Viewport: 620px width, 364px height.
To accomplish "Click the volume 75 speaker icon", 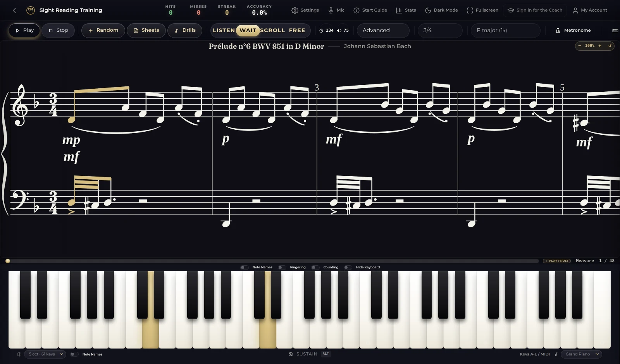I will click(x=339, y=31).
